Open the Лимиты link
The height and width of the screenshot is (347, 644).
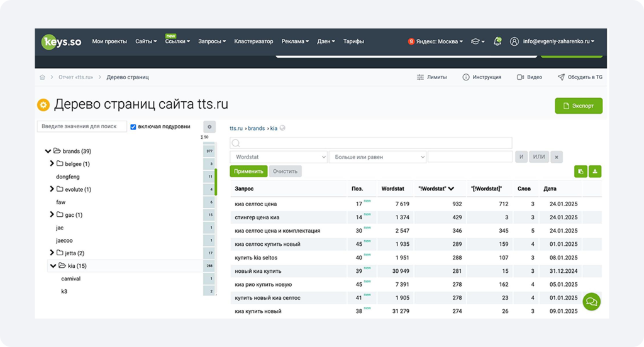point(431,77)
